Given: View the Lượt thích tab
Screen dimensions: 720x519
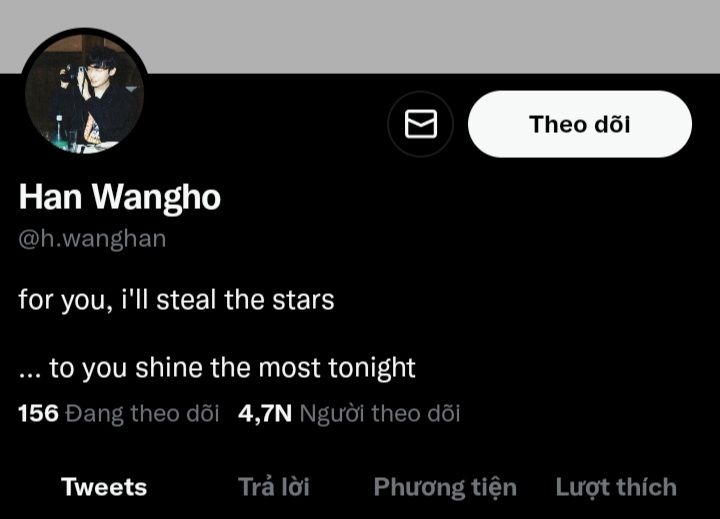Looking at the screenshot, I should (616, 488).
